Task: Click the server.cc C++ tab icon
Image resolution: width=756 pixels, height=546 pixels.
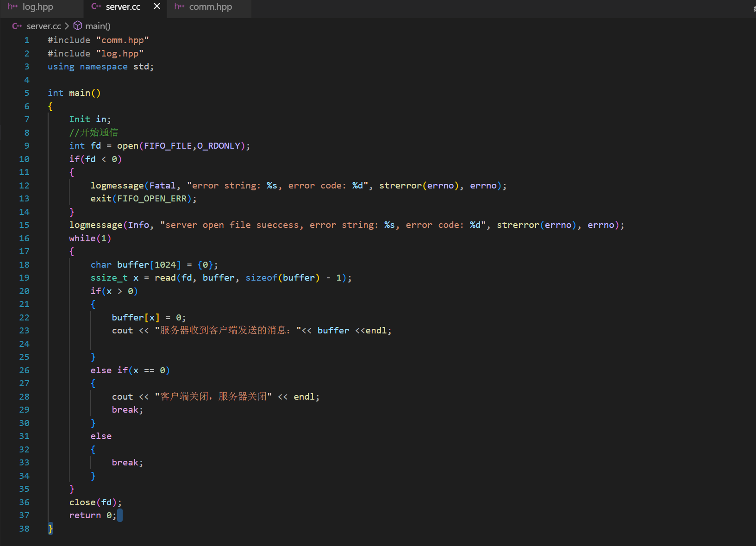Action: [96, 6]
